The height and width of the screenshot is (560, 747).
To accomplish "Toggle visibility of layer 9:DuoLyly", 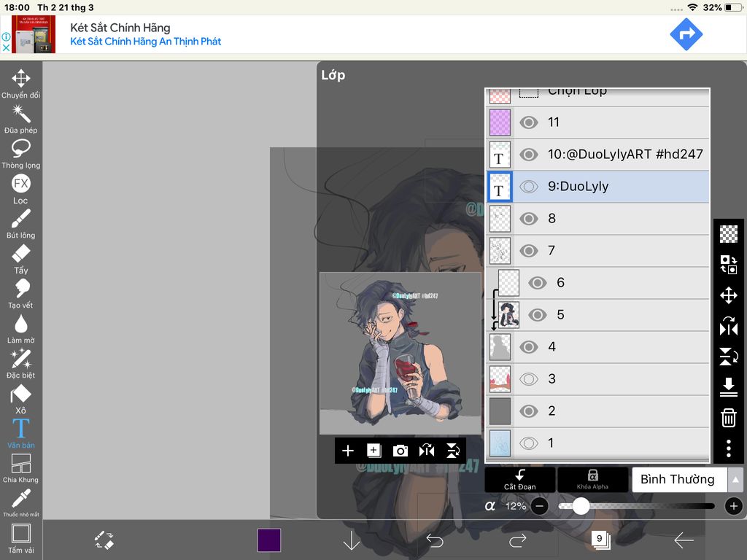I will pyautogui.click(x=529, y=187).
